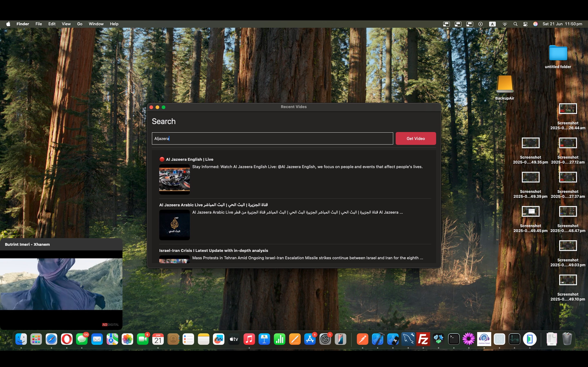Open Xcode from the Dock

378,339
